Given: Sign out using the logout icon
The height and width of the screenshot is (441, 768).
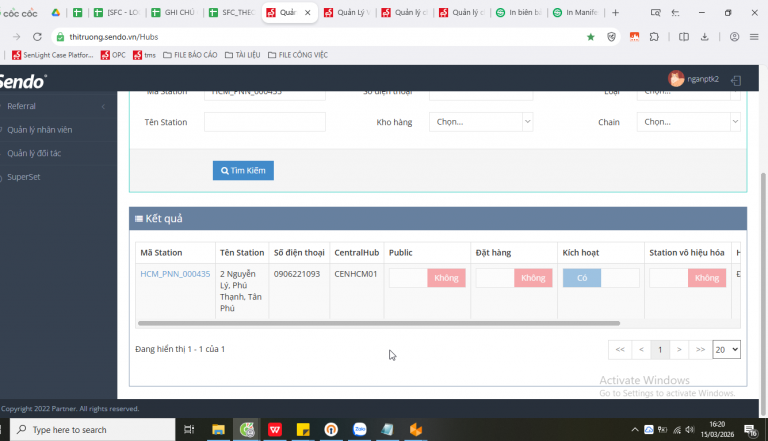Looking at the screenshot, I should click(x=736, y=80).
